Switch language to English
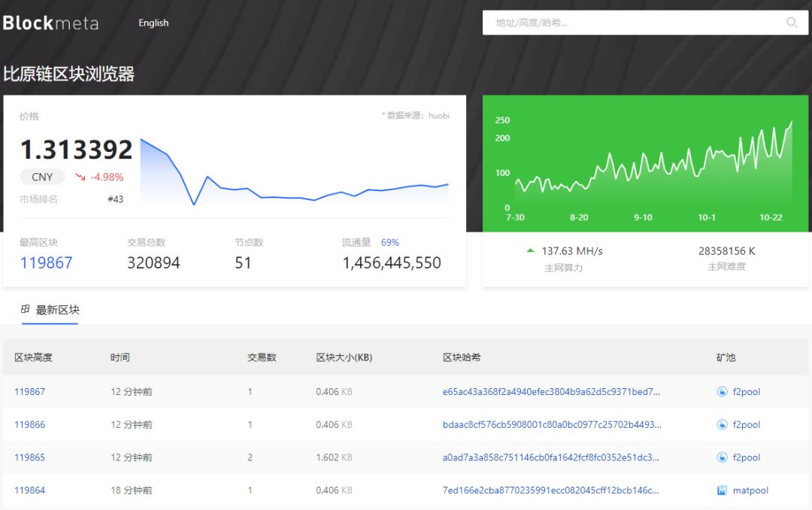This screenshot has width=812, height=510. pyautogui.click(x=153, y=23)
